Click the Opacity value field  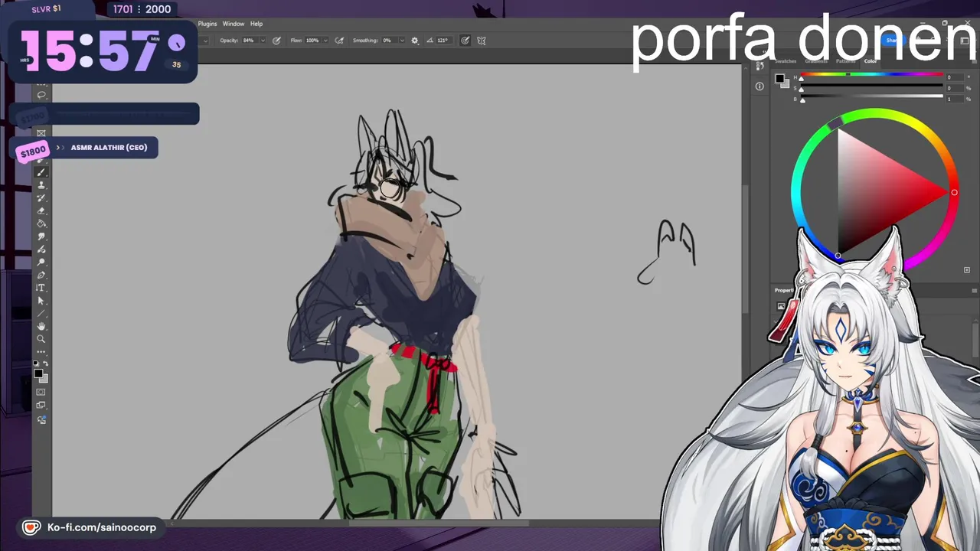coord(250,41)
